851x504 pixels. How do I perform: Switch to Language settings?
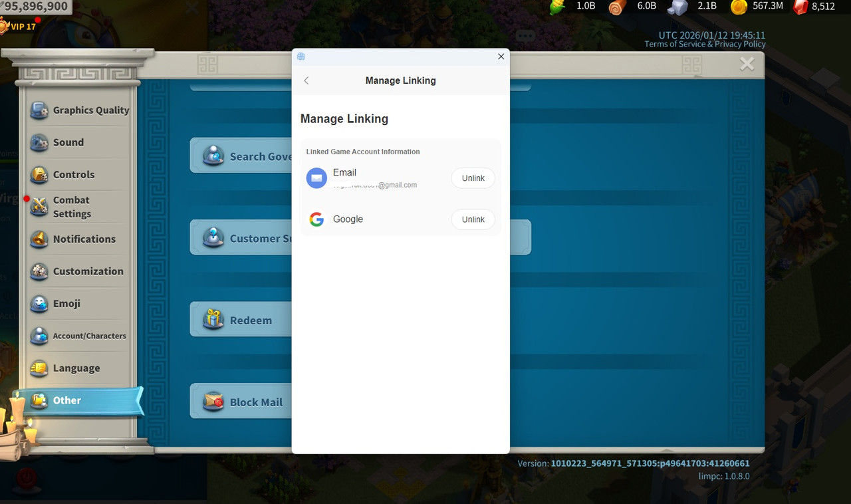80,368
